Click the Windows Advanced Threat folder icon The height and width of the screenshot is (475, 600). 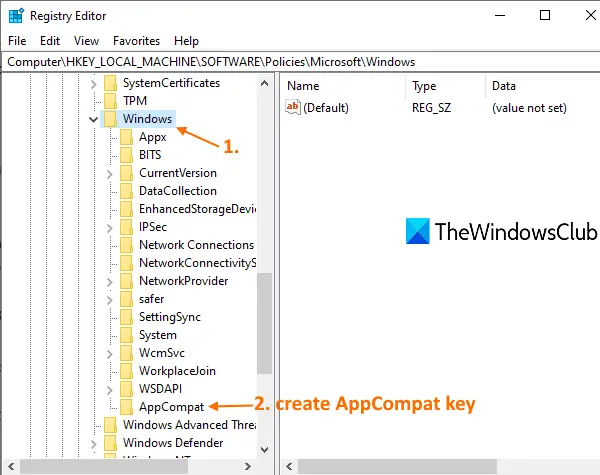[111, 425]
